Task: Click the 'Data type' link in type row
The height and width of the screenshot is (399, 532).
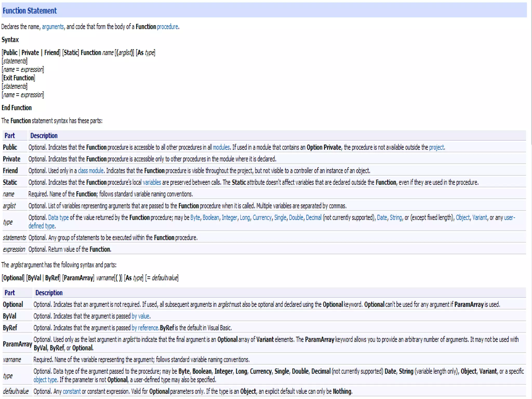Action: point(58,217)
